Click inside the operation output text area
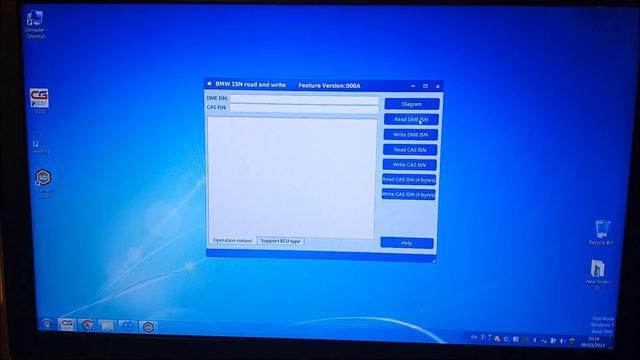Viewport: 640px width, 360px height. (x=291, y=178)
